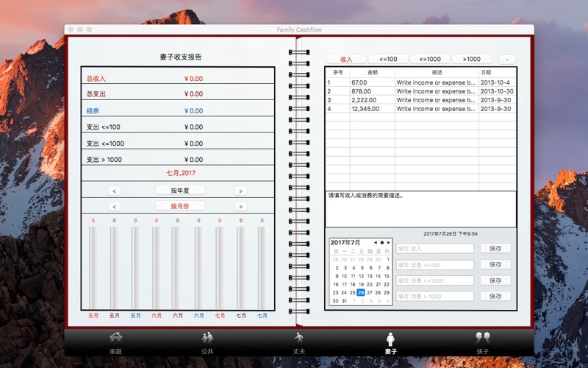Switch to the 公共 (Public) tab

(x=207, y=342)
